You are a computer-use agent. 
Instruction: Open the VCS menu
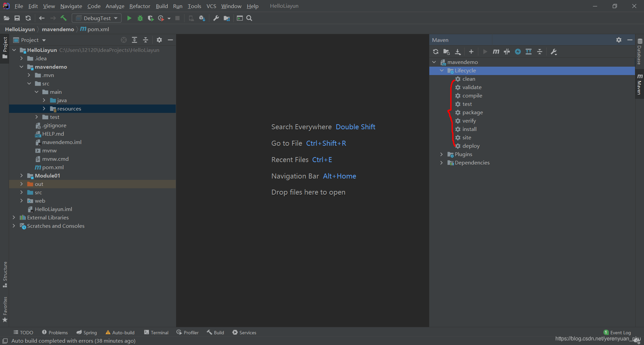(x=211, y=6)
